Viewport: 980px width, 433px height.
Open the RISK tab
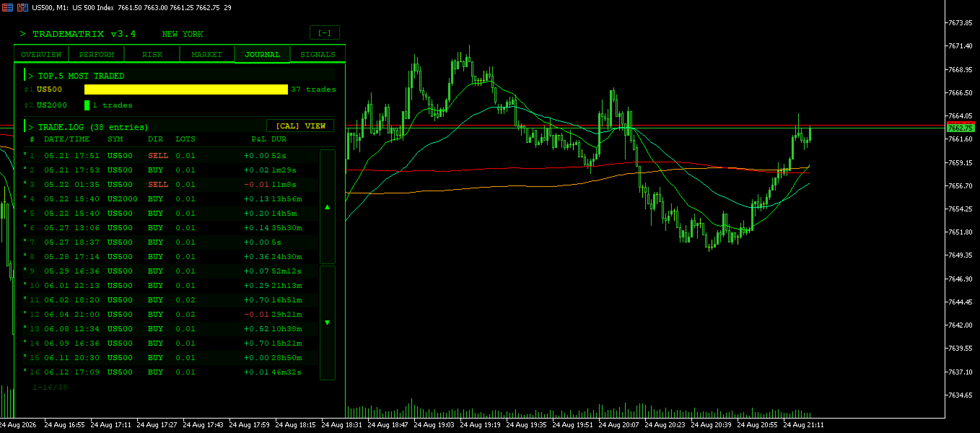[x=152, y=54]
